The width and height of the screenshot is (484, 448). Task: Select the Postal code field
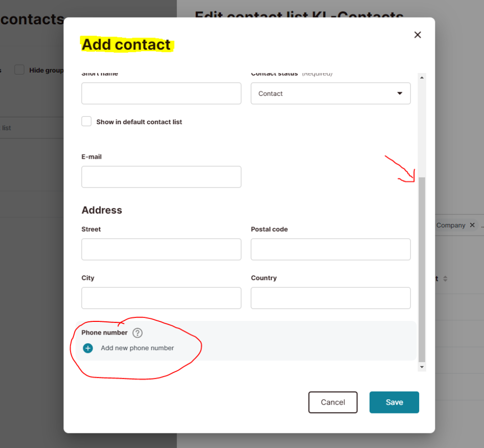(x=331, y=249)
